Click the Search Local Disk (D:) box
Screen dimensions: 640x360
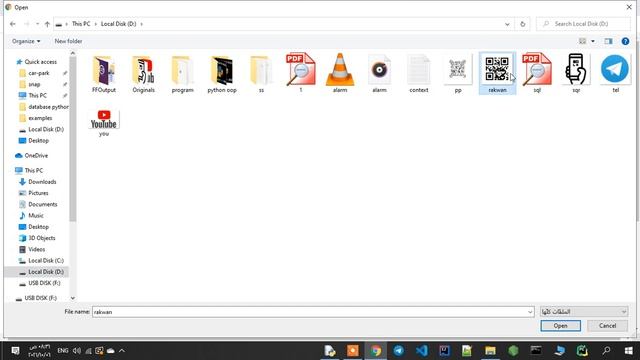[584, 24]
